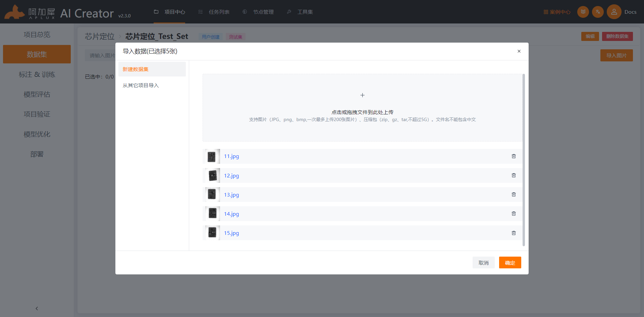Screen dimensions: 644x317
Task: Click the image name search field
Action: [100, 55]
